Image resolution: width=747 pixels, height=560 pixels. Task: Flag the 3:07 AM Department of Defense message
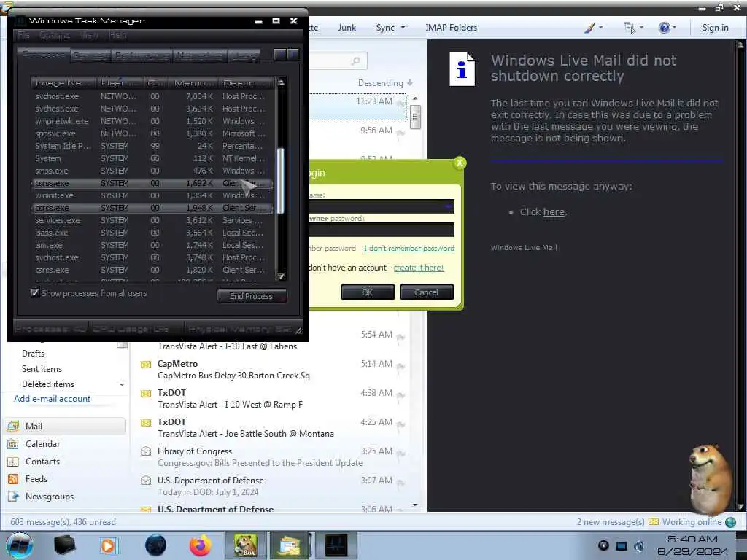[400, 483]
